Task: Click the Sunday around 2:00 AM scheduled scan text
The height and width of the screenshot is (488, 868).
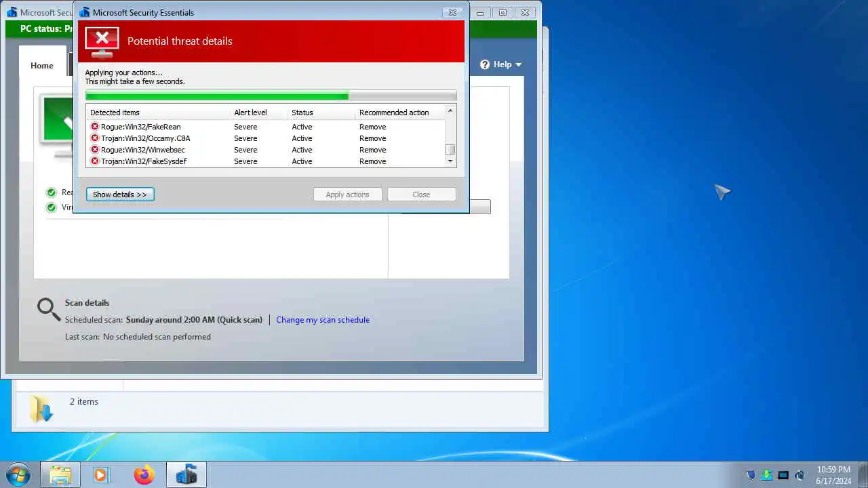Action: (x=194, y=320)
